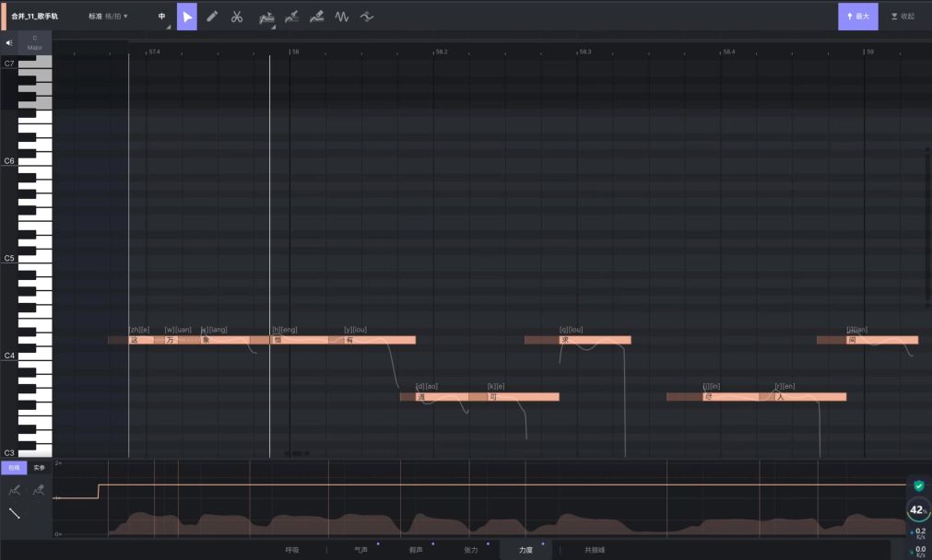This screenshot has height=560, width=932.
Task: Switch parameter view to 实参 mode
Action: point(39,468)
